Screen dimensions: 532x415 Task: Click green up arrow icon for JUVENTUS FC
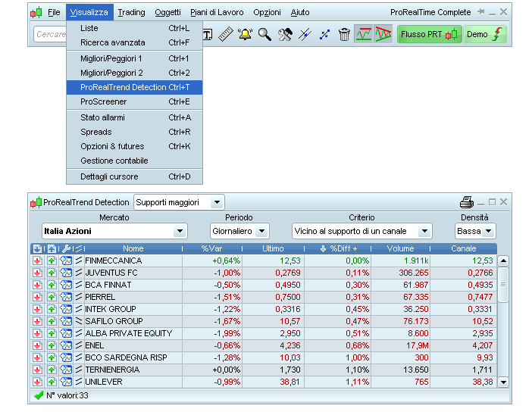point(52,273)
